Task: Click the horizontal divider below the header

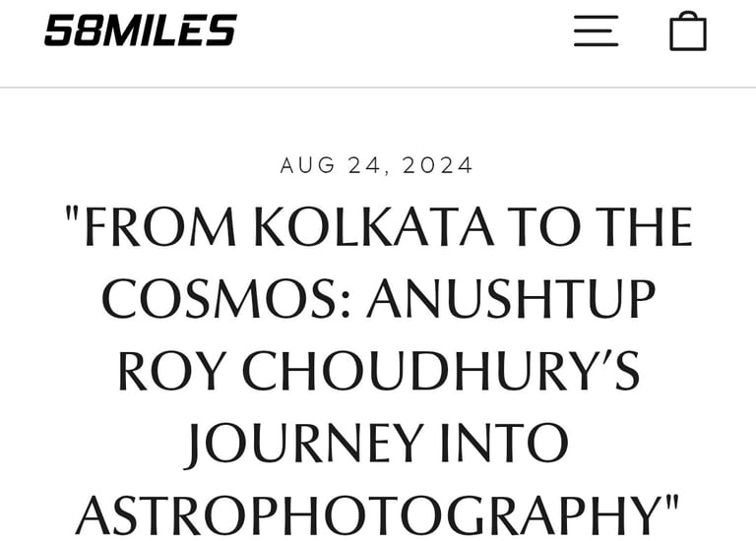Action: pyautogui.click(x=378, y=88)
